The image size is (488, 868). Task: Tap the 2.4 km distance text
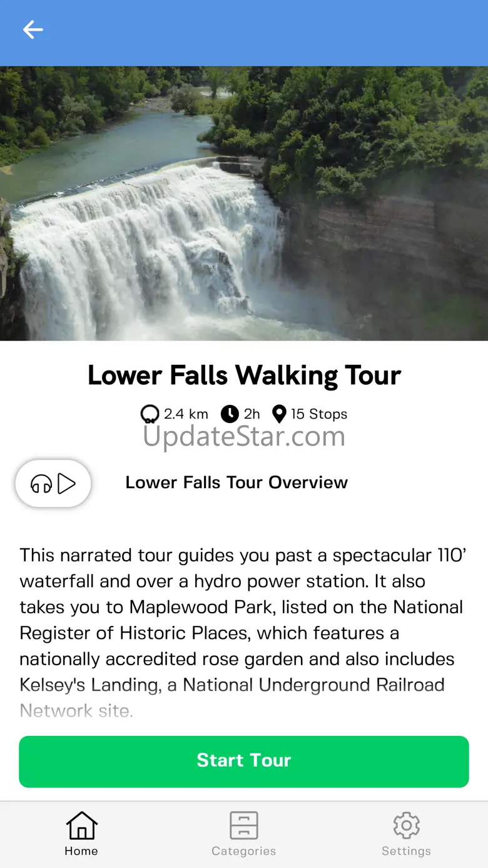pos(186,414)
